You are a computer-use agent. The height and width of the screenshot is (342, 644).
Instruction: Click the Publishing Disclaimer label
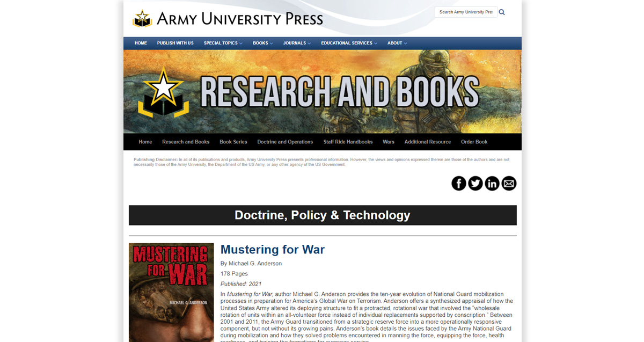click(156, 159)
